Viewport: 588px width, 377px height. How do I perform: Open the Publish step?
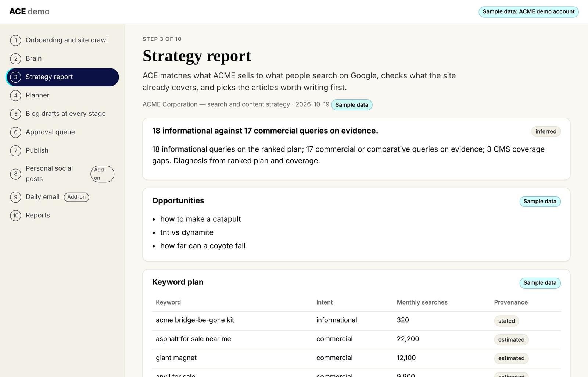tap(62, 151)
